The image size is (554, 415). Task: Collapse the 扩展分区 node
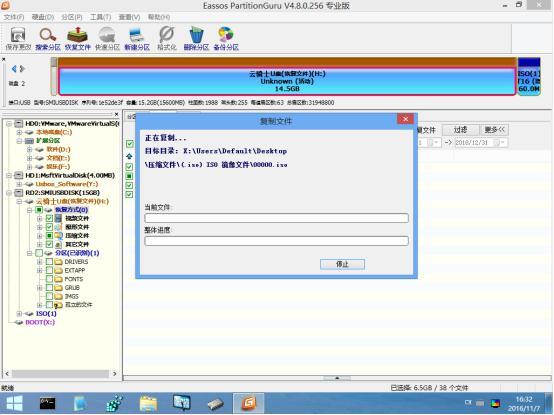pos(19,141)
